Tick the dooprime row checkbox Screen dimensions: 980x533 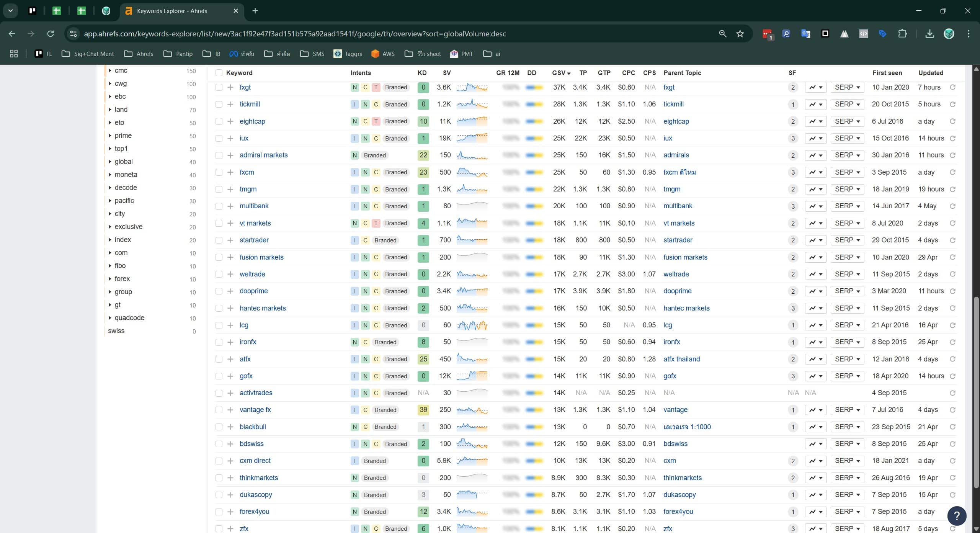[x=219, y=291]
